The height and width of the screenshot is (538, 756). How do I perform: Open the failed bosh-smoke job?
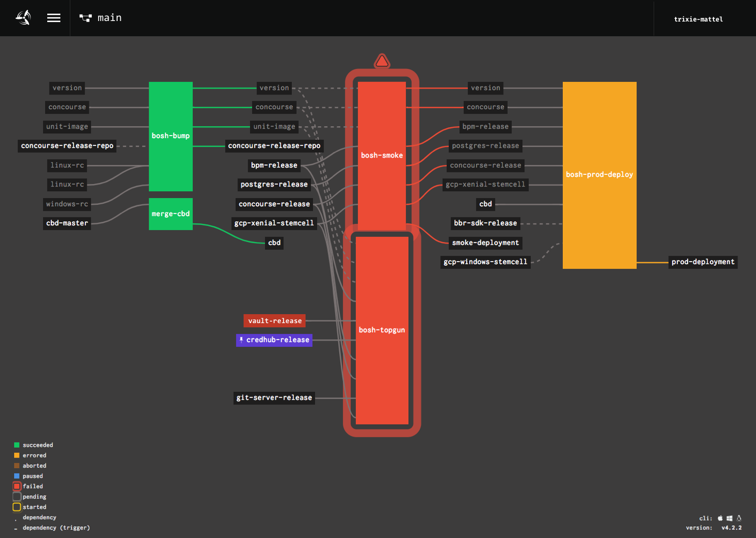click(x=382, y=155)
